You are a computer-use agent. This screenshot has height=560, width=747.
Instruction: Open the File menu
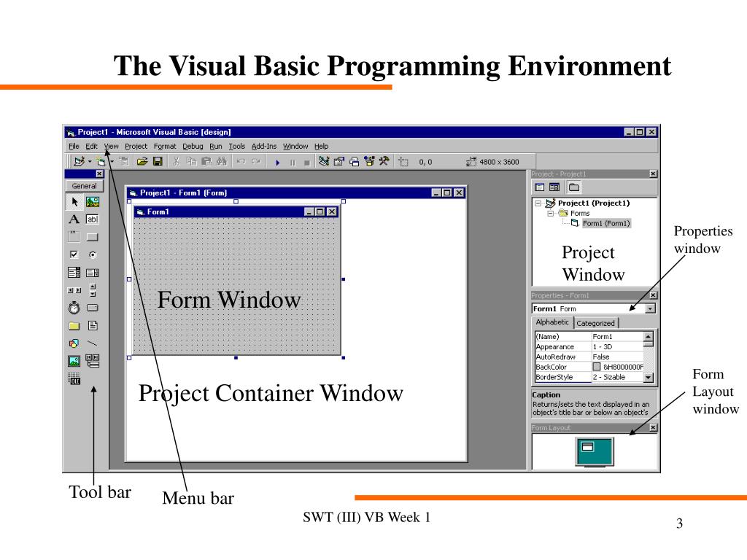tap(74, 146)
